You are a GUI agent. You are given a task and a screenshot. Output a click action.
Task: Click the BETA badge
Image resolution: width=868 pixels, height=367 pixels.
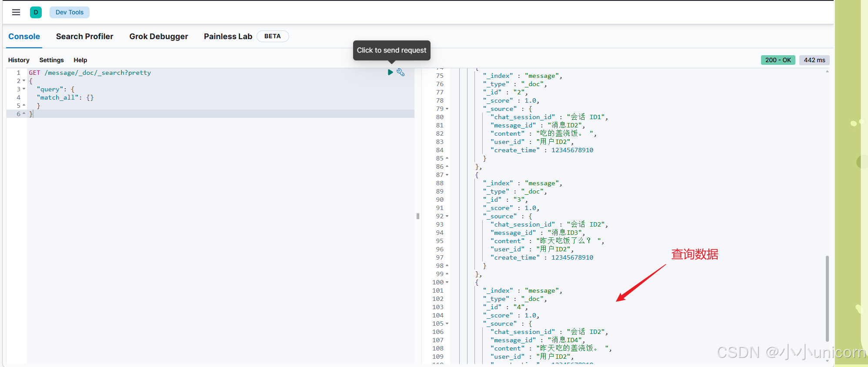pos(273,36)
